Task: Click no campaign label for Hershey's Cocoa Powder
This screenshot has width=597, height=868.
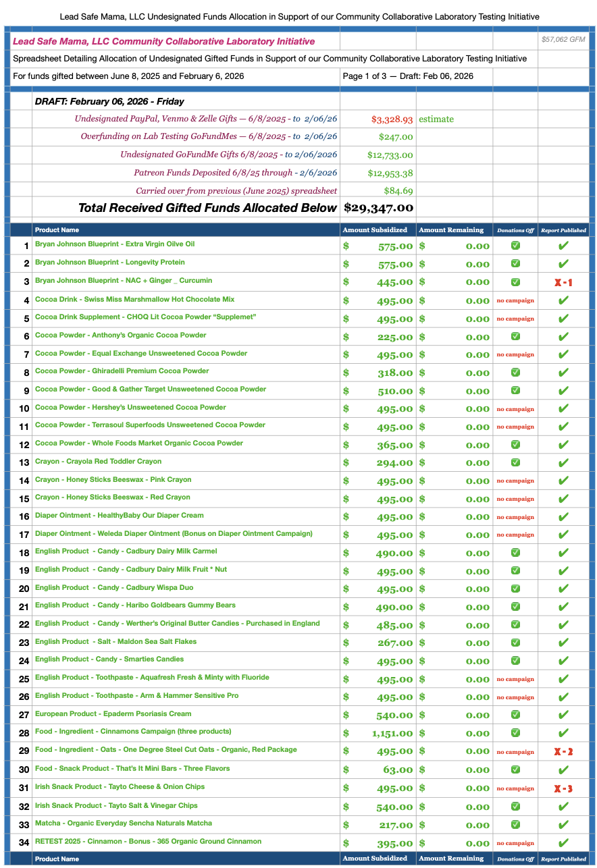Action: [x=515, y=409]
